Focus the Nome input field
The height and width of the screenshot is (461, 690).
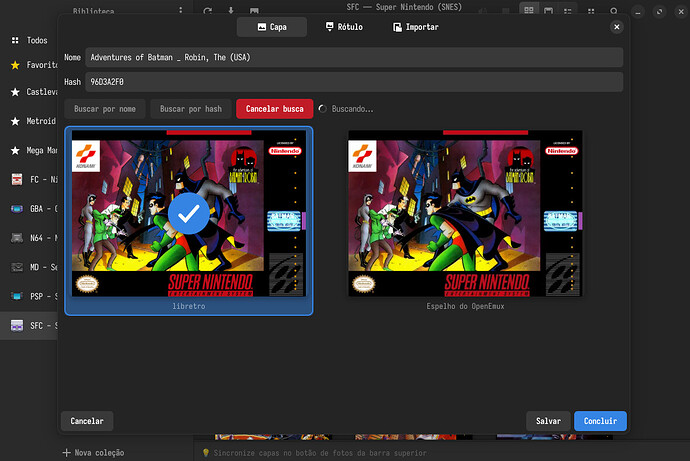pos(354,58)
